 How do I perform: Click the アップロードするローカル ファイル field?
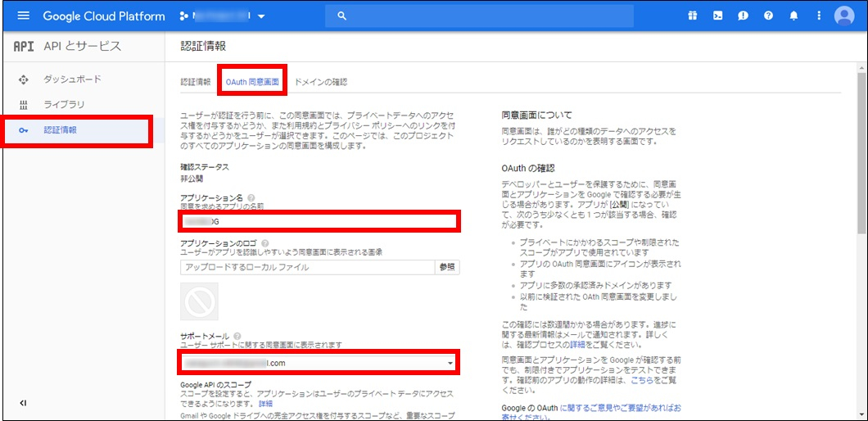(307, 267)
